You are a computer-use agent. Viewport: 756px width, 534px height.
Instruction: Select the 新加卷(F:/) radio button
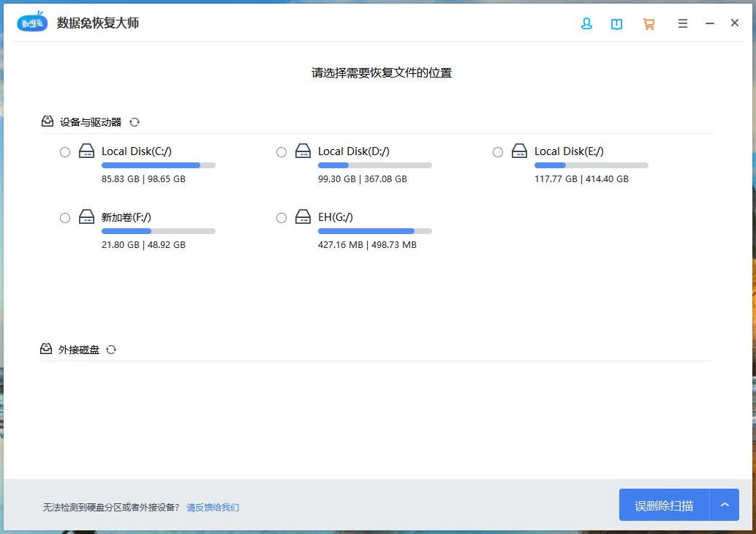(x=65, y=218)
